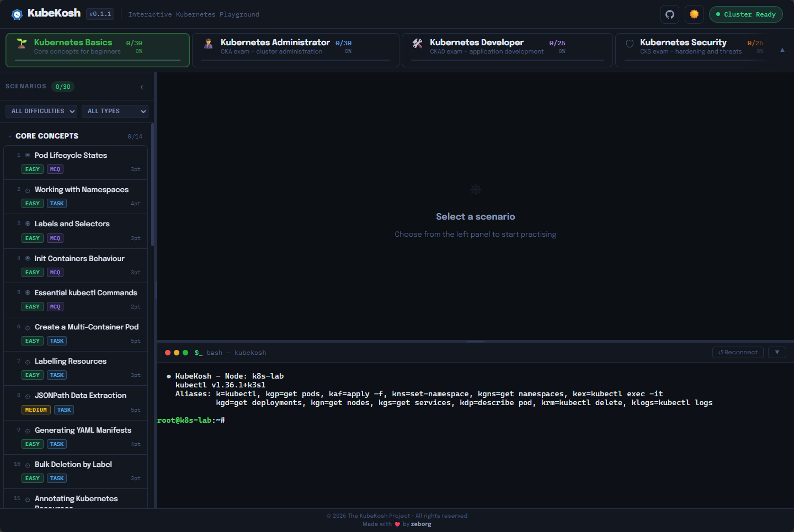Click the KubeKosh title text
794x532 pixels.
pos(54,13)
